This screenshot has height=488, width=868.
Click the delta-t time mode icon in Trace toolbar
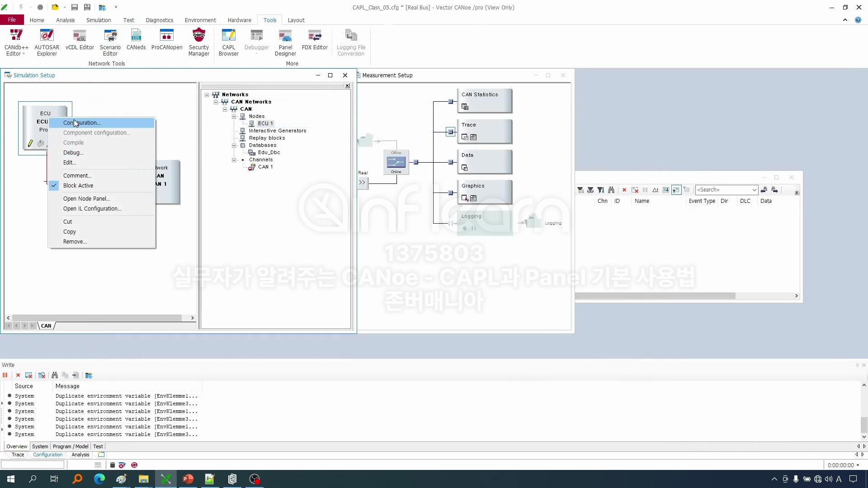[x=655, y=190]
